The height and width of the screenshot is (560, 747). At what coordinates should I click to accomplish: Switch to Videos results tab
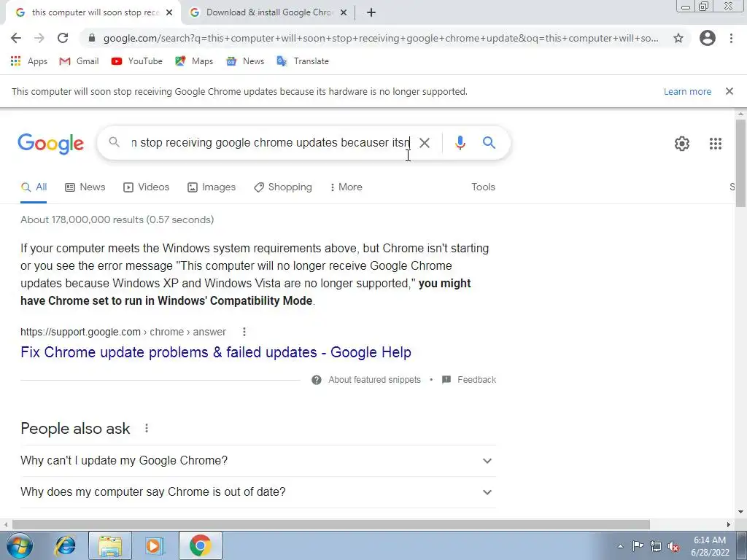pos(146,187)
